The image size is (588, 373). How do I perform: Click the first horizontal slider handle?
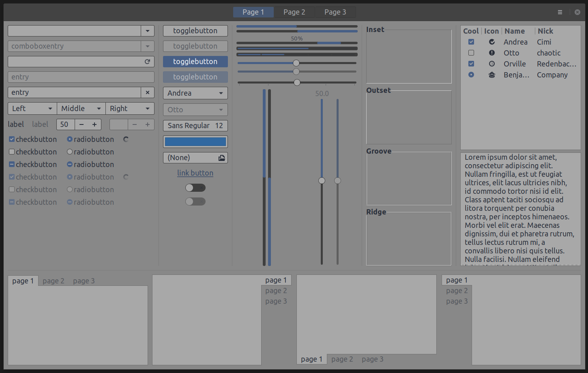click(x=296, y=63)
